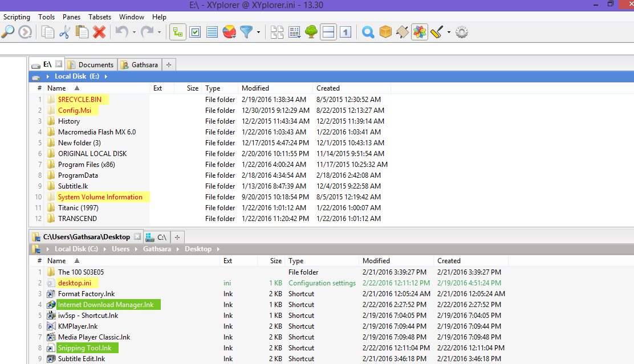The width and height of the screenshot is (634, 364).
Task: Select Snipping Tool.lnk shortcut
Action: pos(84,348)
